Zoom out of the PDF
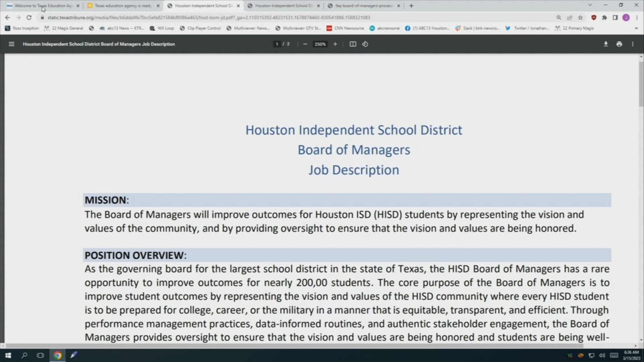644x362 pixels. pyautogui.click(x=305, y=44)
